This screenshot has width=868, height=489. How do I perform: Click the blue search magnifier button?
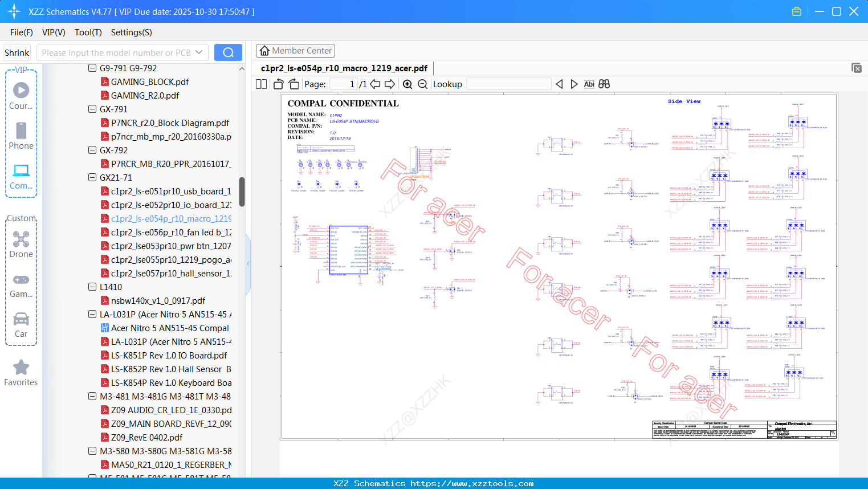228,52
